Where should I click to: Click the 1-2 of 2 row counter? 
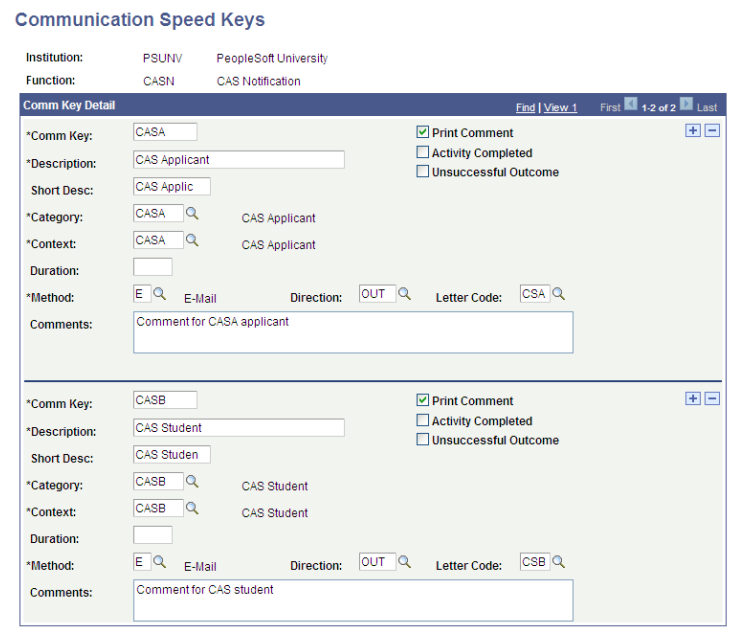(x=658, y=108)
